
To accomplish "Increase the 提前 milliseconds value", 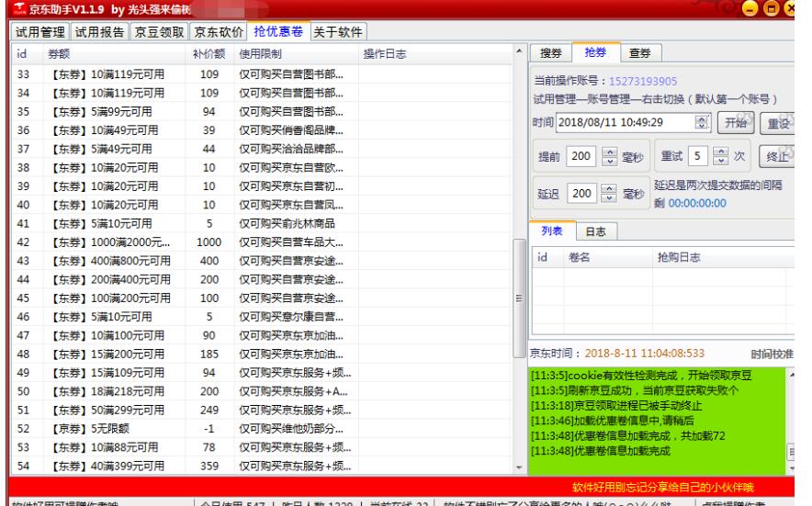I will [x=610, y=152].
